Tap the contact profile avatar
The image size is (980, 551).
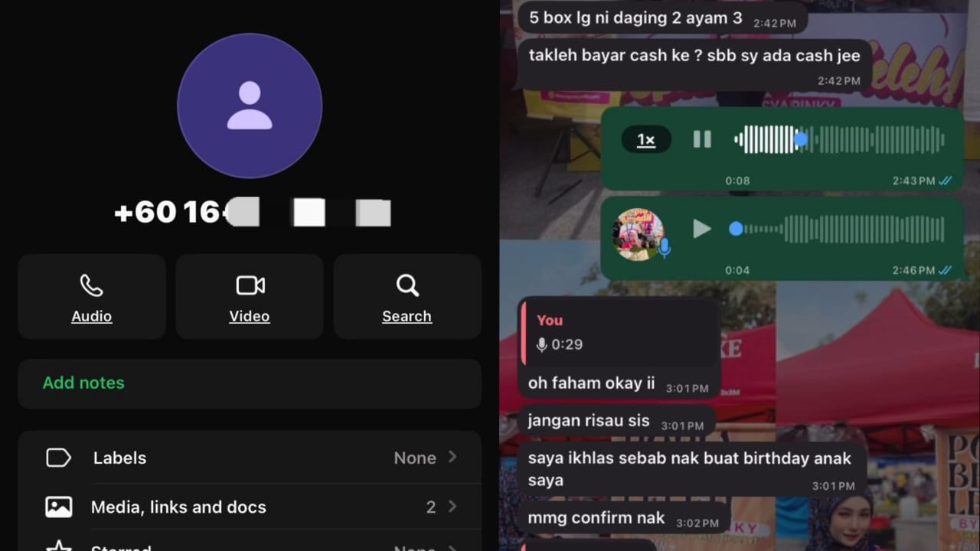(x=250, y=106)
